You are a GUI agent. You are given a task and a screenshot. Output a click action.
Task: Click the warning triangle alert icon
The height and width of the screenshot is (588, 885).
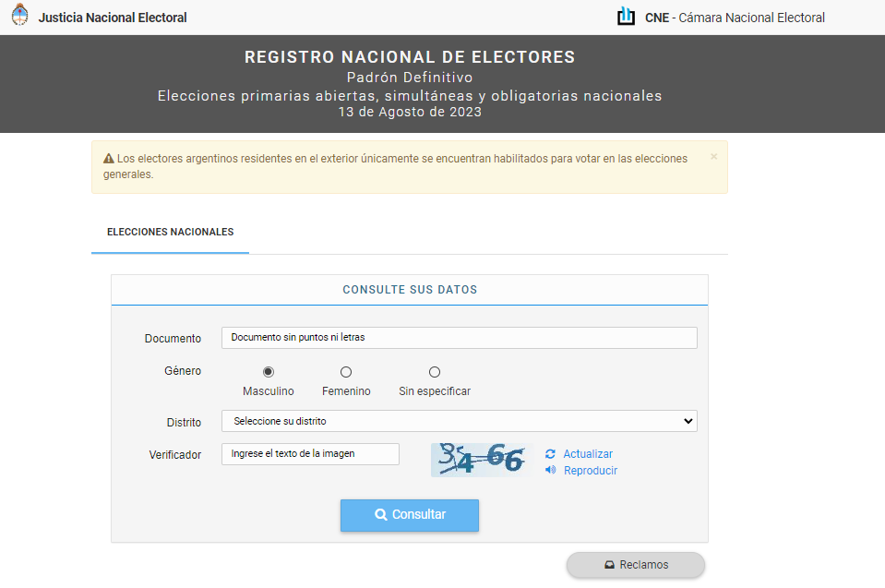109,159
